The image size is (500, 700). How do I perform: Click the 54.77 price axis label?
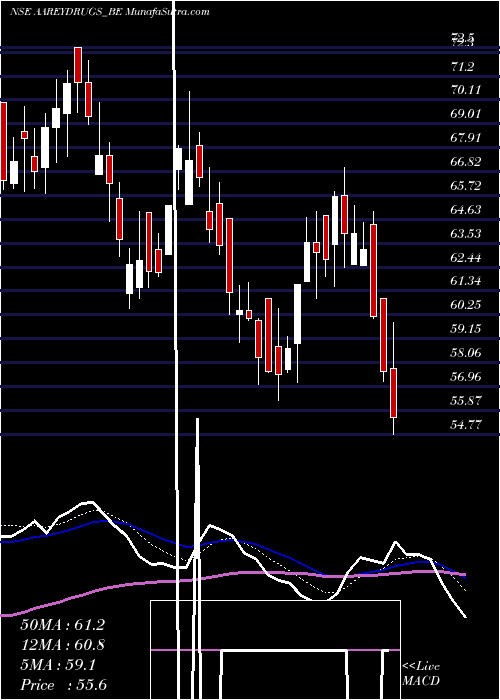click(x=466, y=425)
